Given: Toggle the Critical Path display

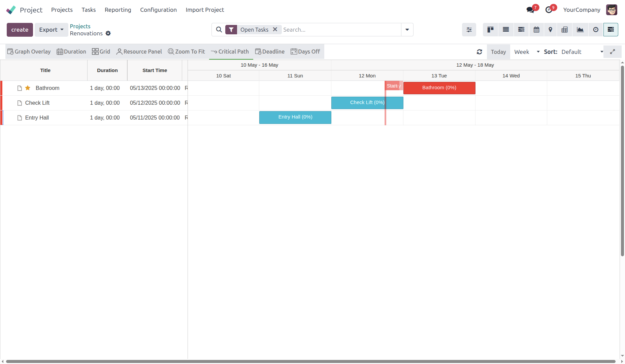Looking at the screenshot, I should (x=230, y=52).
